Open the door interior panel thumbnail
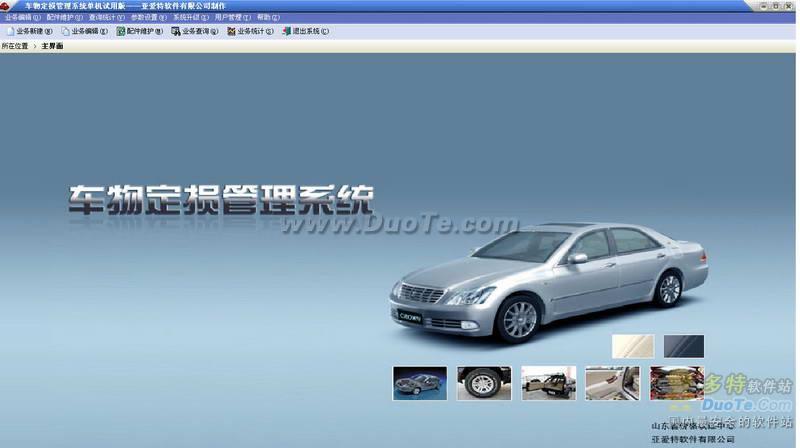The height and width of the screenshot is (448, 800). (x=612, y=383)
